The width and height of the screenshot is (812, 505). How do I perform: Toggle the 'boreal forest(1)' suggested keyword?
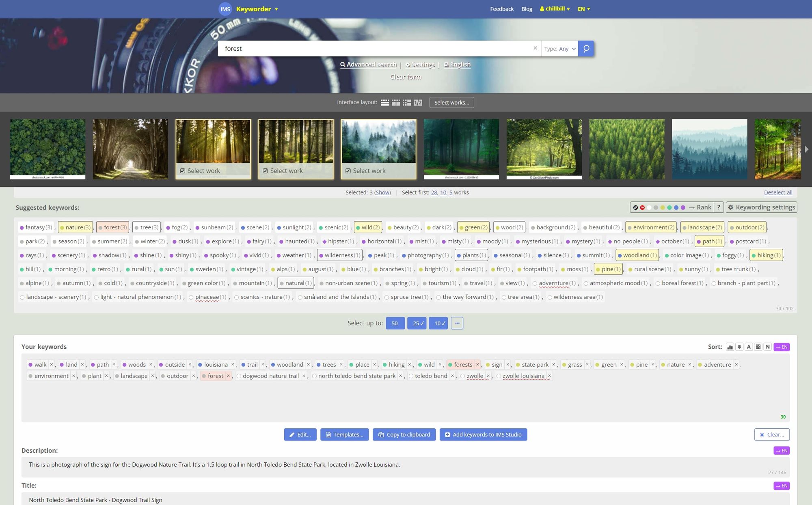click(x=680, y=283)
